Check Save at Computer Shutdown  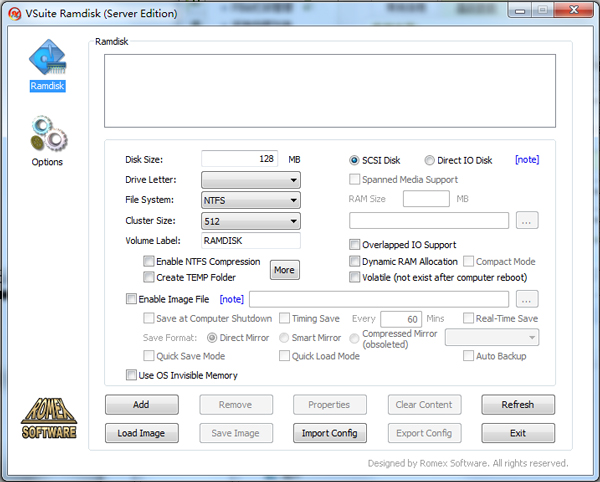pyautogui.click(x=149, y=318)
